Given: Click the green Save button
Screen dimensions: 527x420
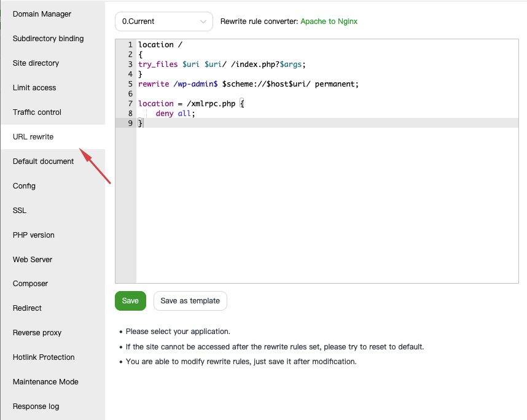Looking at the screenshot, I should 130,301.
